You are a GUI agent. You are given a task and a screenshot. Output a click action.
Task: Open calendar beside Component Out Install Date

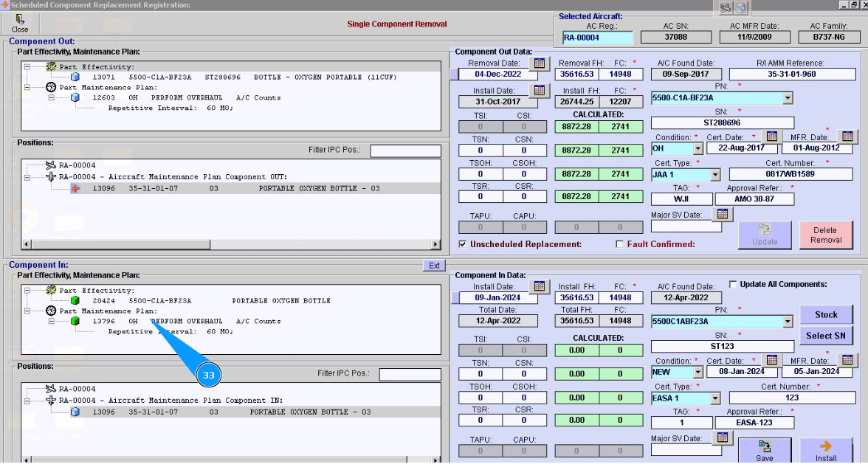(x=540, y=91)
